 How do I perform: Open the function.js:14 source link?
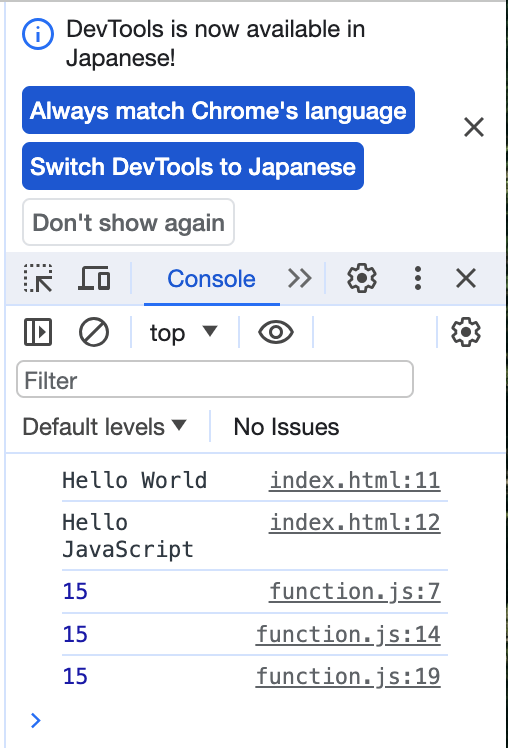click(348, 634)
